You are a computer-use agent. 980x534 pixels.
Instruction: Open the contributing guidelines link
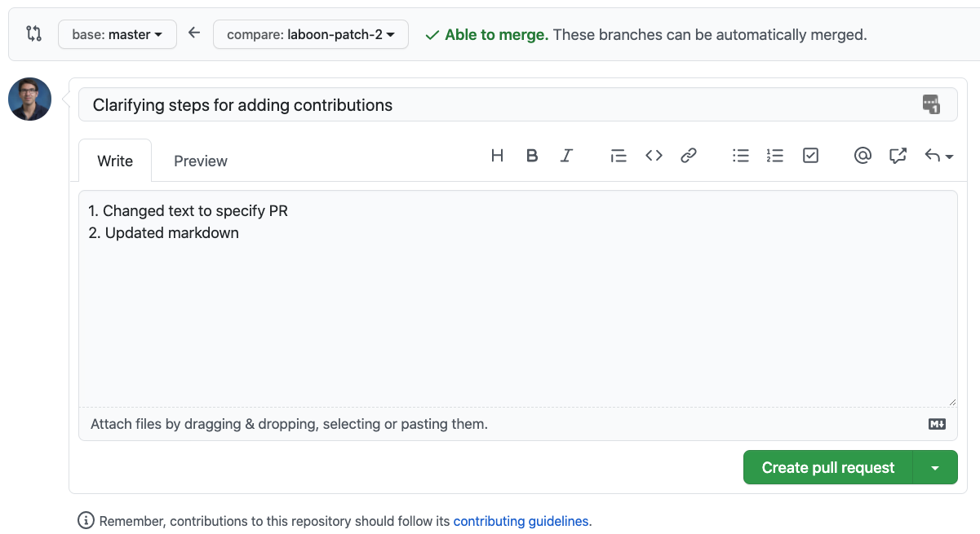(x=521, y=521)
